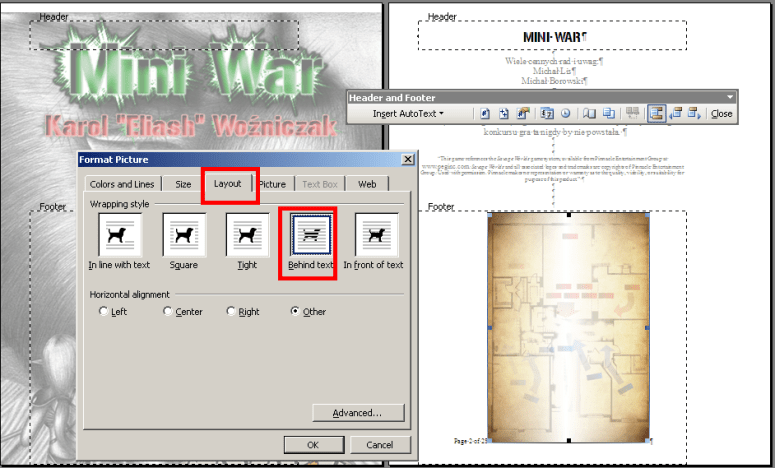
Task: Open Header and Footer toolbar options arrow
Action: 730,97
